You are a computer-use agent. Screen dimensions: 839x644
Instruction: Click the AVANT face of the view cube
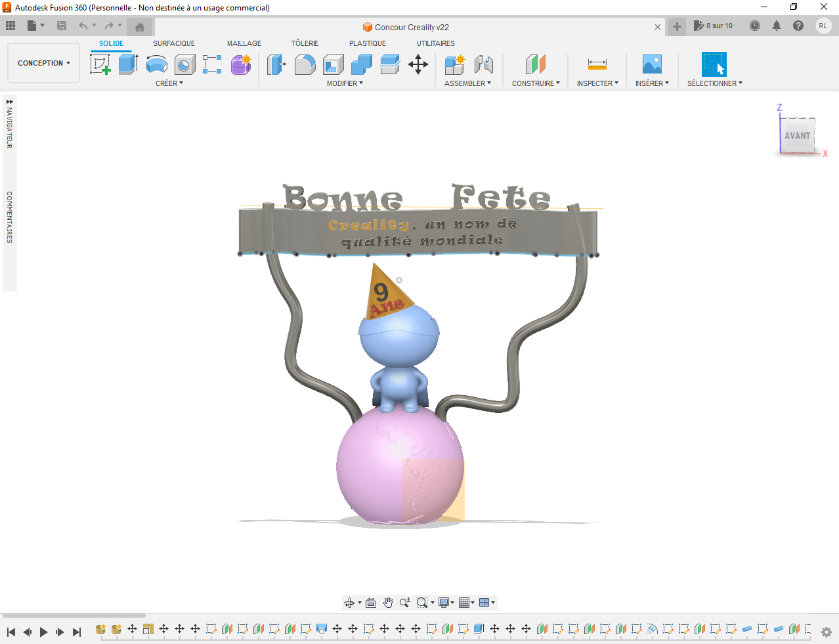[798, 136]
